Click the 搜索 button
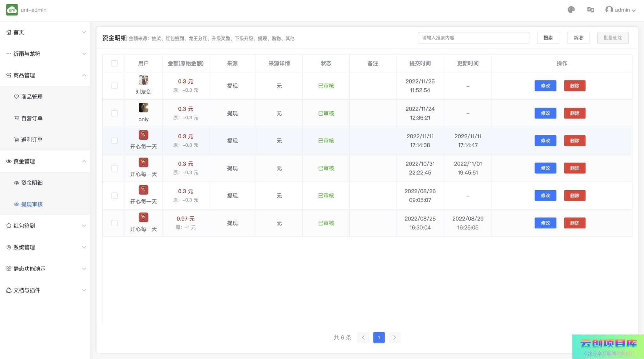This screenshot has width=644, height=359. [x=548, y=38]
